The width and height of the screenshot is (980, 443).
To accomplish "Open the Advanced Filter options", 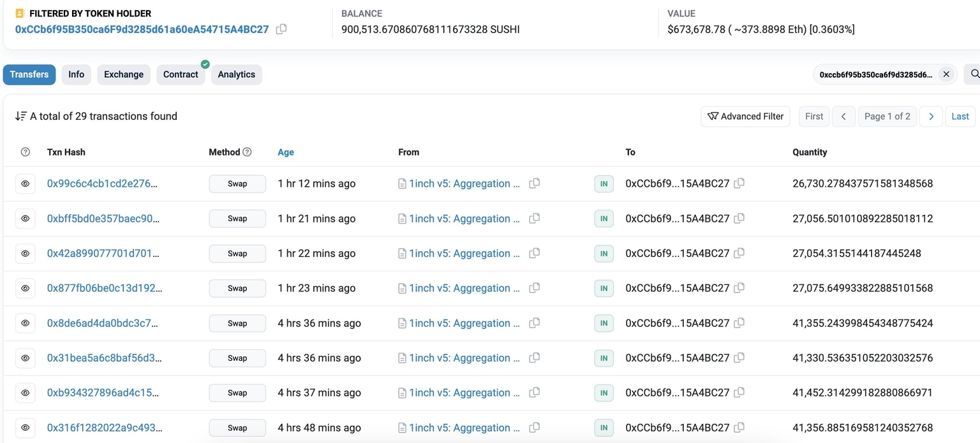I will (x=745, y=117).
